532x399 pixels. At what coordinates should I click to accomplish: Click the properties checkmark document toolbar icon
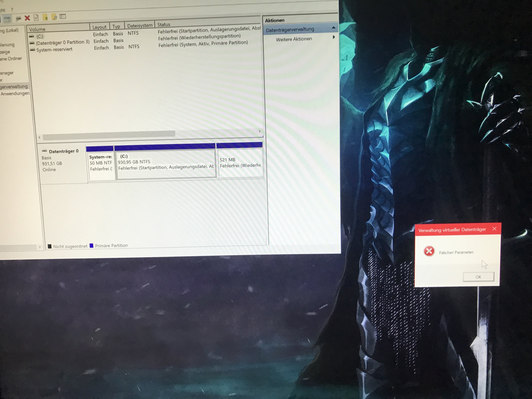point(36,18)
